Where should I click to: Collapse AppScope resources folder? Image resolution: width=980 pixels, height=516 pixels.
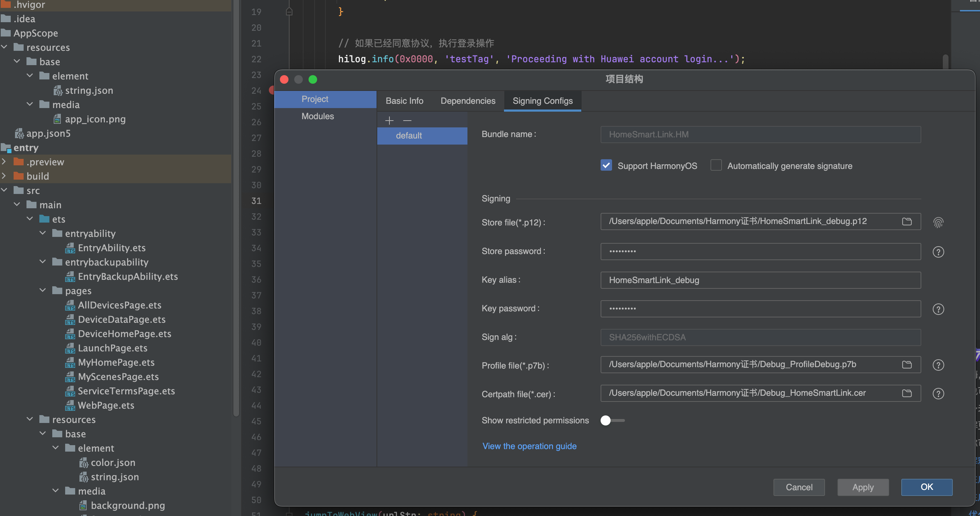[4, 47]
